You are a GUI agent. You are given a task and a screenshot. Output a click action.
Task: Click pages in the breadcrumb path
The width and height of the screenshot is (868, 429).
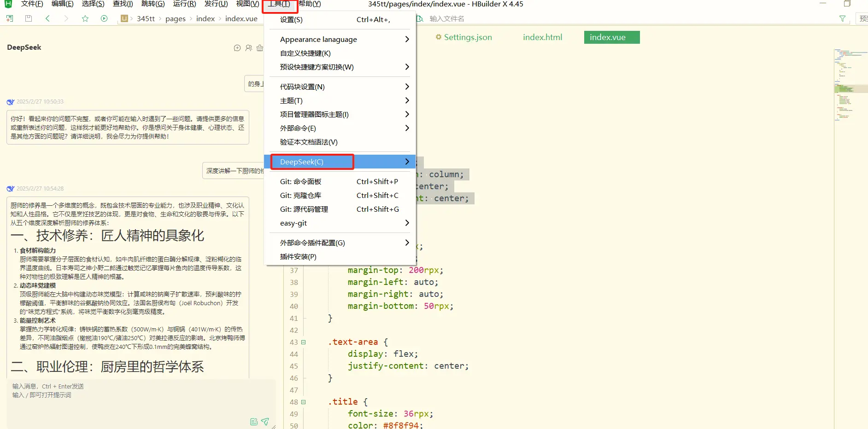tap(176, 18)
